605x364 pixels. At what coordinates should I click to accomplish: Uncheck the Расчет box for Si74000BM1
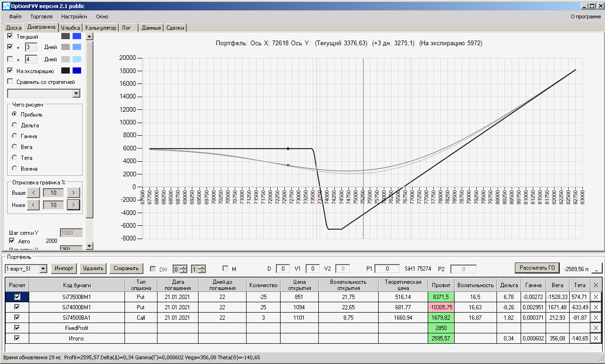pos(17,307)
